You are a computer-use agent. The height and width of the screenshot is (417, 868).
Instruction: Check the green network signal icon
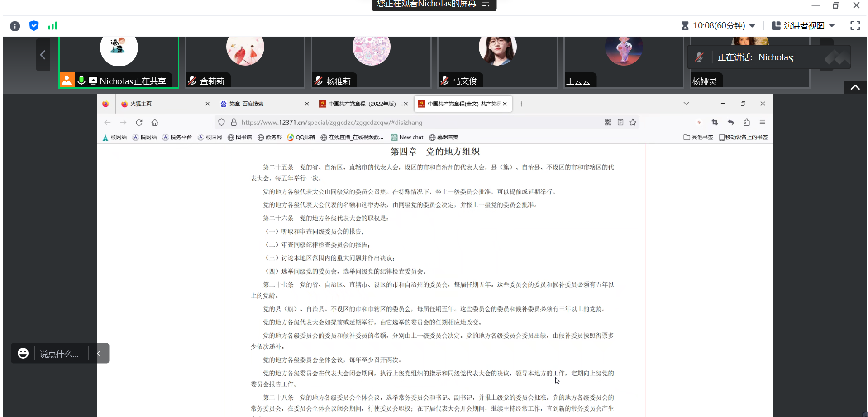(x=52, y=26)
